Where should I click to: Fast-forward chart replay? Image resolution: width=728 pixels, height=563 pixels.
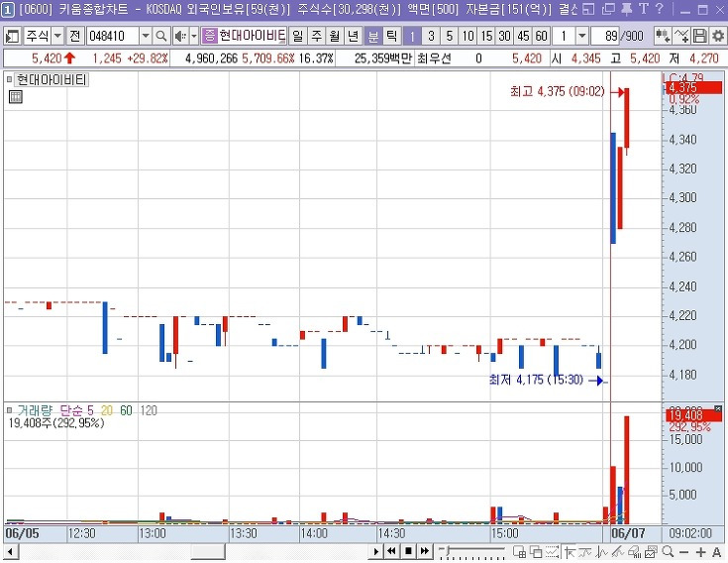(424, 551)
